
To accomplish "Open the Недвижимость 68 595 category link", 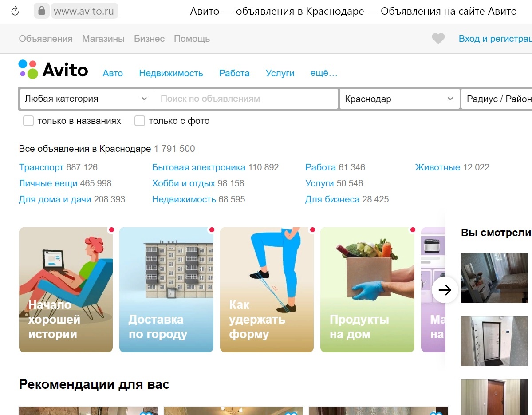I will tap(184, 199).
